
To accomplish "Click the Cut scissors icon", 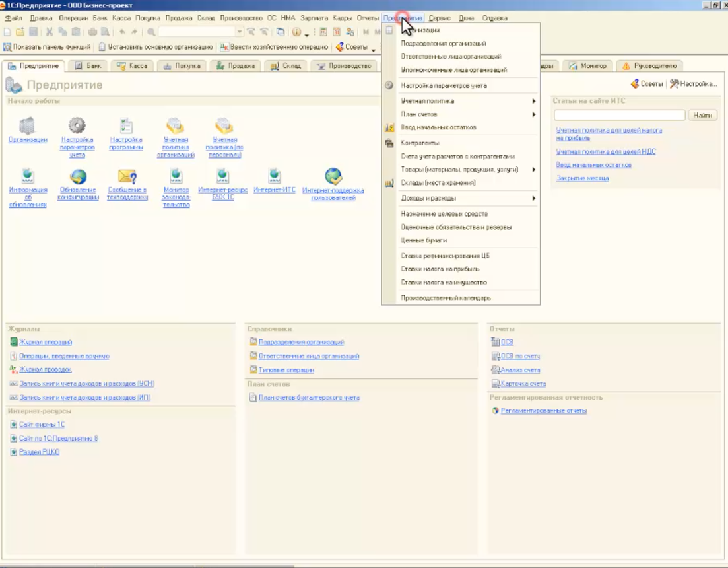I will (50, 32).
